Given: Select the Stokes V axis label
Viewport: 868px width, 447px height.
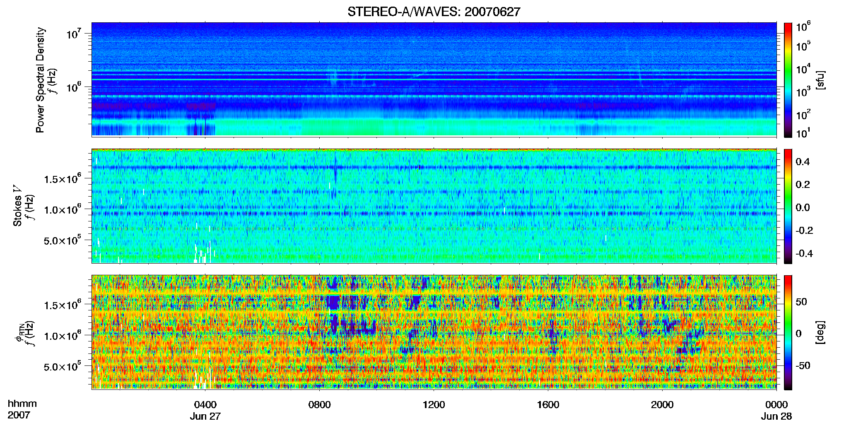Looking at the screenshot, I should [17, 206].
